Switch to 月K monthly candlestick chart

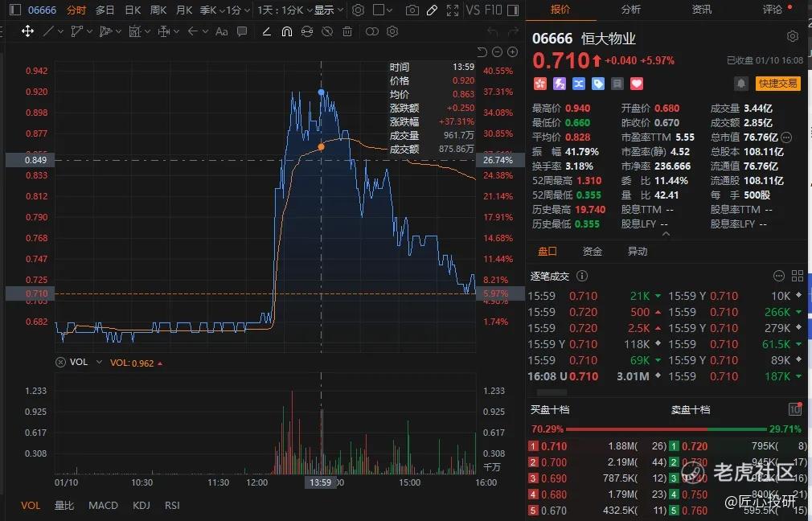coord(184,10)
